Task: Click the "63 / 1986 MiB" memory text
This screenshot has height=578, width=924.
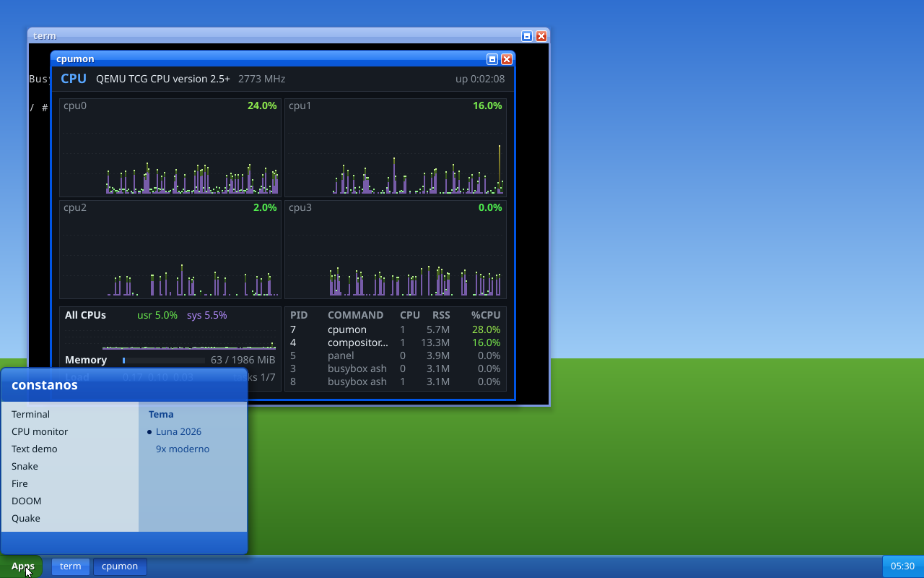Action: (243, 360)
